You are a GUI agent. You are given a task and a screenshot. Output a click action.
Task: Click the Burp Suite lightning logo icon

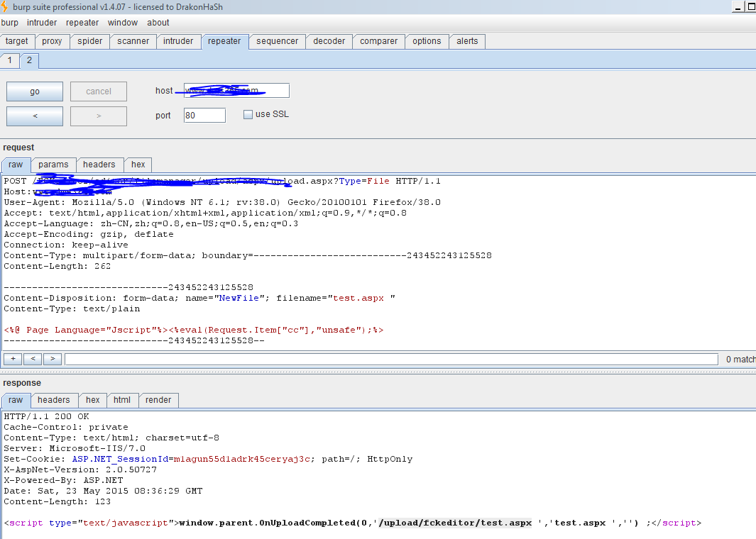point(4,7)
